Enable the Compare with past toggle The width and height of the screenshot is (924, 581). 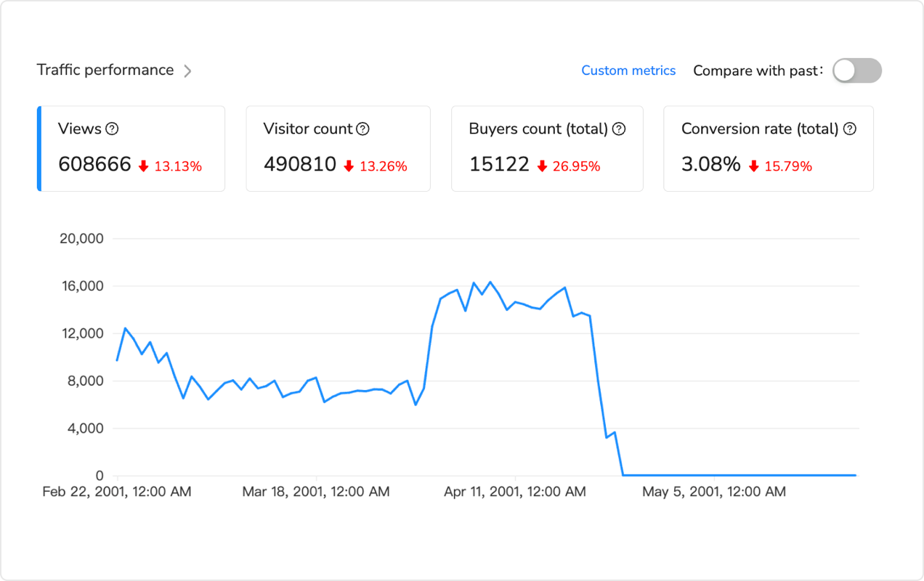point(856,70)
